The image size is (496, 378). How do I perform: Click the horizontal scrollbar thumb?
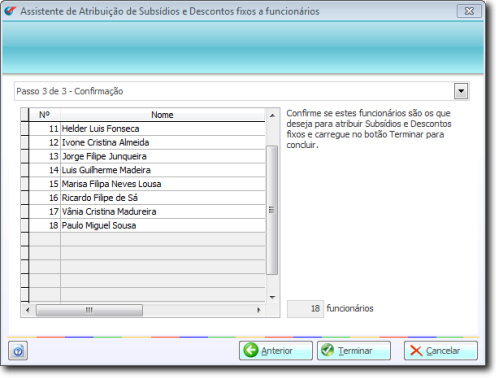[89, 310]
